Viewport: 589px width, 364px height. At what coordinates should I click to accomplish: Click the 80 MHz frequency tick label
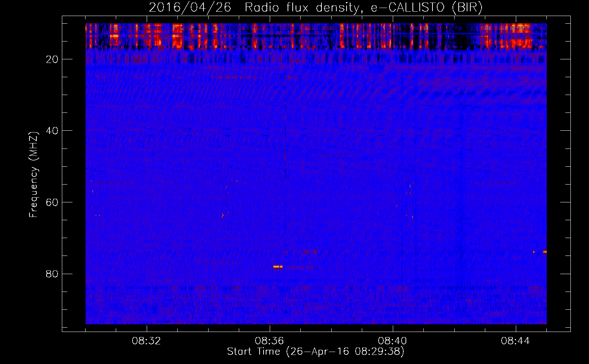[52, 274]
